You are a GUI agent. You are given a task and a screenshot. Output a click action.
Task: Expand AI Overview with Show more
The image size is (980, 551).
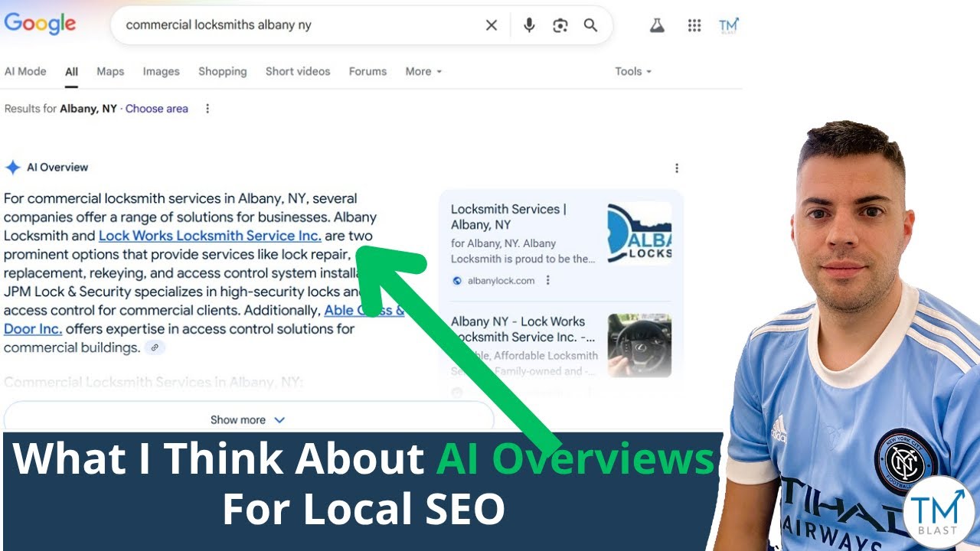[x=249, y=419]
